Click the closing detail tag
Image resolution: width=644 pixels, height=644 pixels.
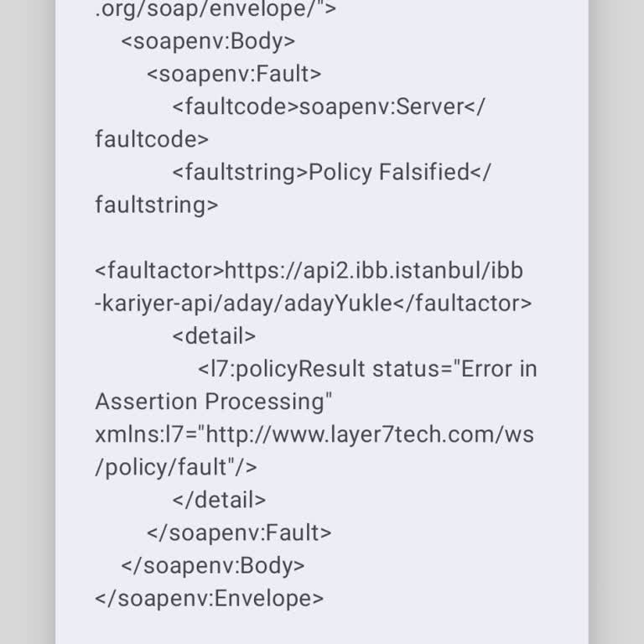coord(219,500)
